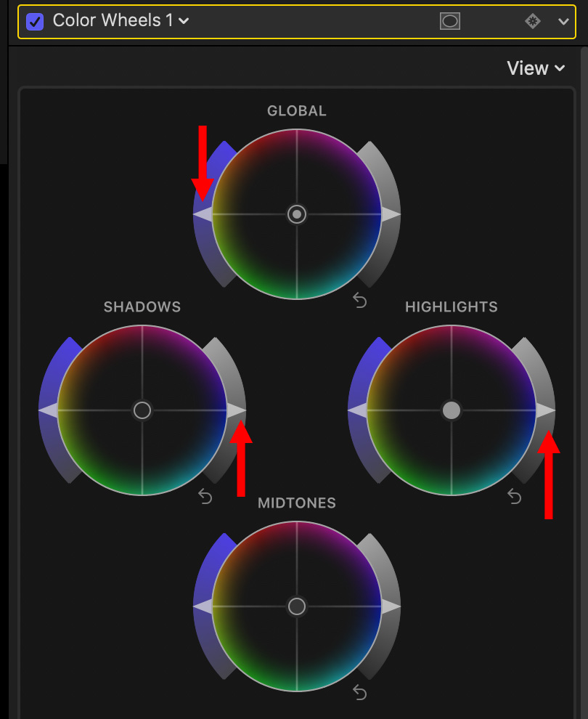Reset the Global color wheel
The width and height of the screenshot is (588, 719).
point(360,301)
